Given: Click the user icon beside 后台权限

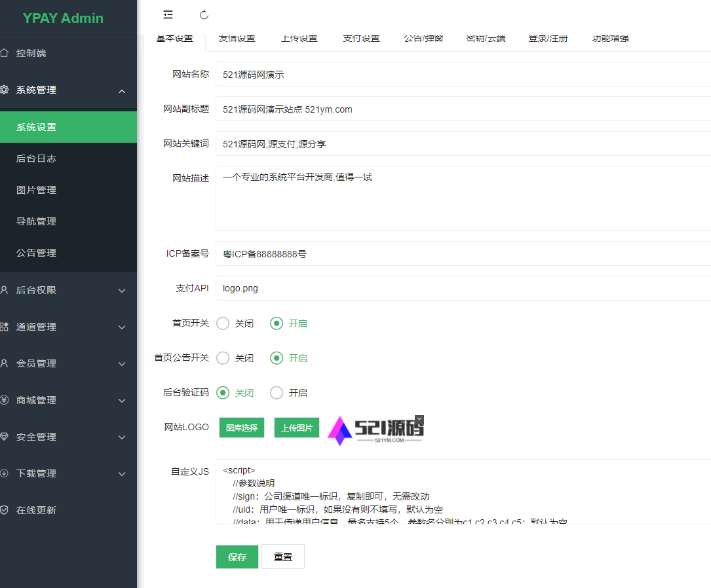Looking at the screenshot, I should tap(5, 290).
